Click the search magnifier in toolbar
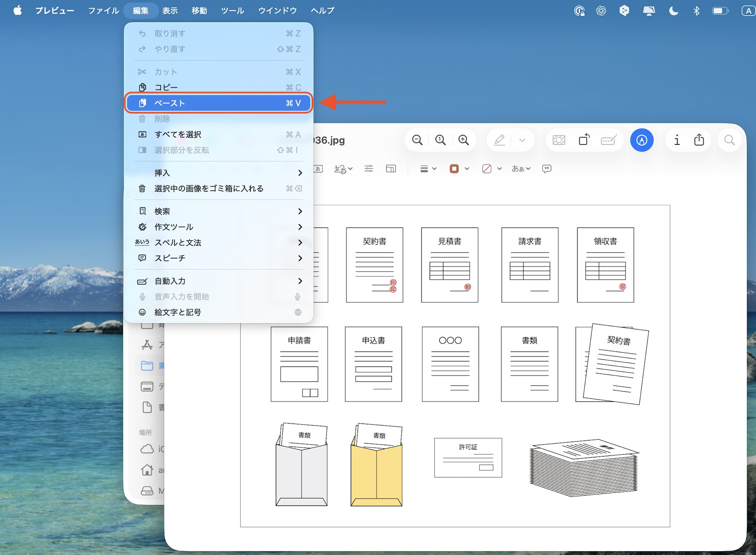This screenshot has height=555, width=756. pos(729,140)
